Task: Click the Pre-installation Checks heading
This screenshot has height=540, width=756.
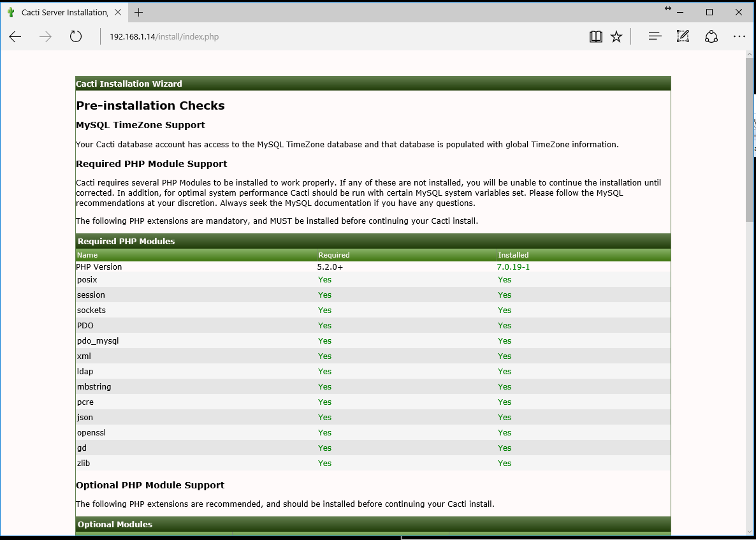Action: [150, 106]
